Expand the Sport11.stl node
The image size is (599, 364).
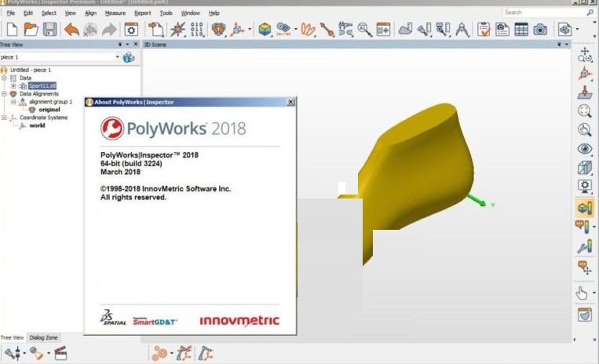point(13,86)
